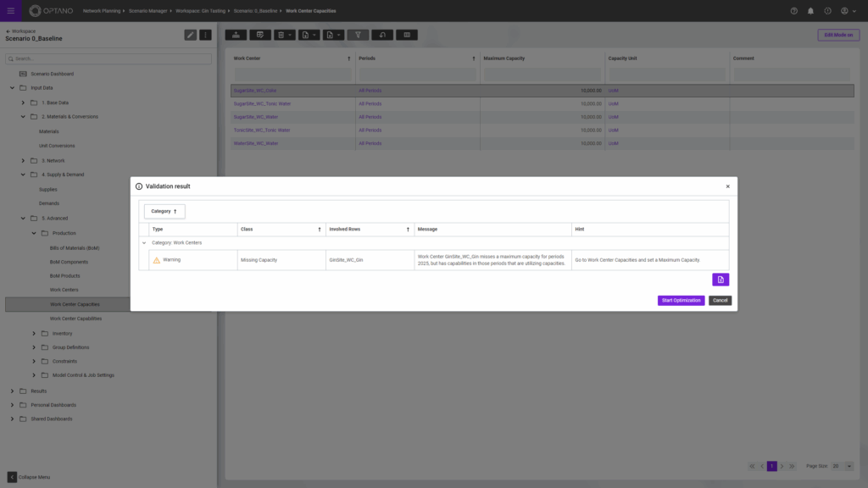Activate the filter tool
Image resolution: width=868 pixels, height=488 pixels.
tap(357, 35)
